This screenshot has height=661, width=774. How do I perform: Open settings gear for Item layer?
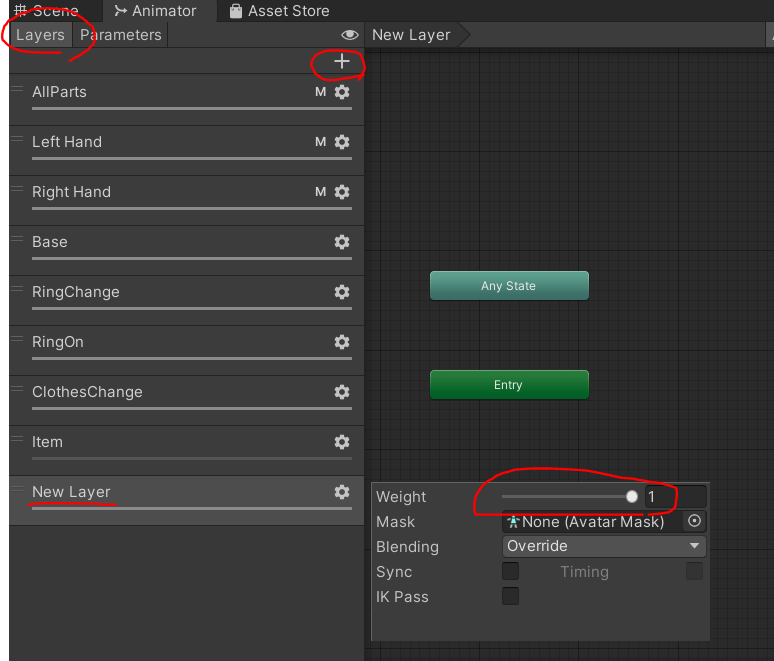[342, 442]
